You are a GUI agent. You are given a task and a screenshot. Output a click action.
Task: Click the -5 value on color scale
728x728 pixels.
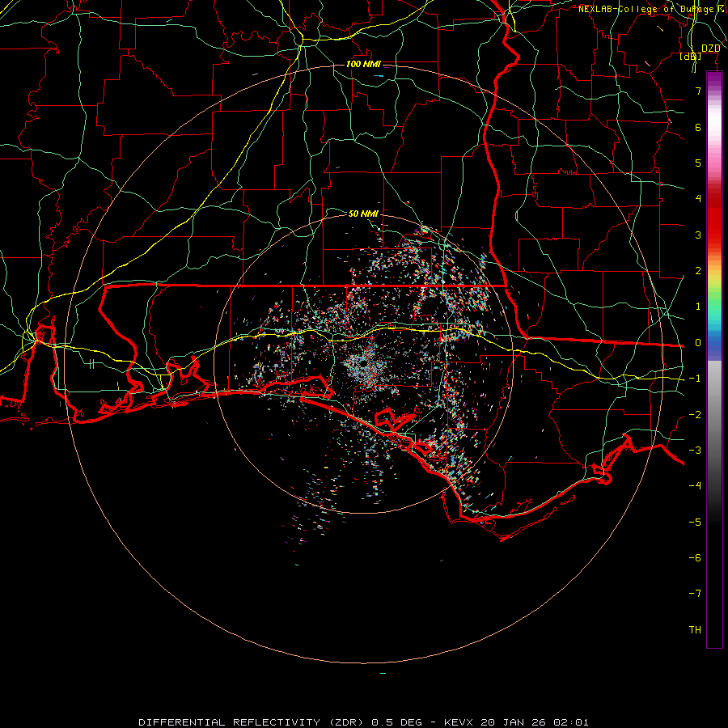pos(695,523)
